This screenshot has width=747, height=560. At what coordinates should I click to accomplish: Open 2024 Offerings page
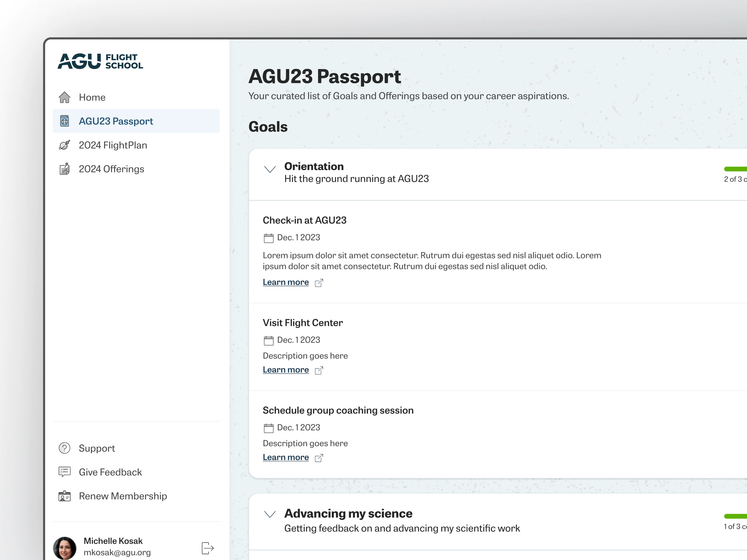click(136, 169)
